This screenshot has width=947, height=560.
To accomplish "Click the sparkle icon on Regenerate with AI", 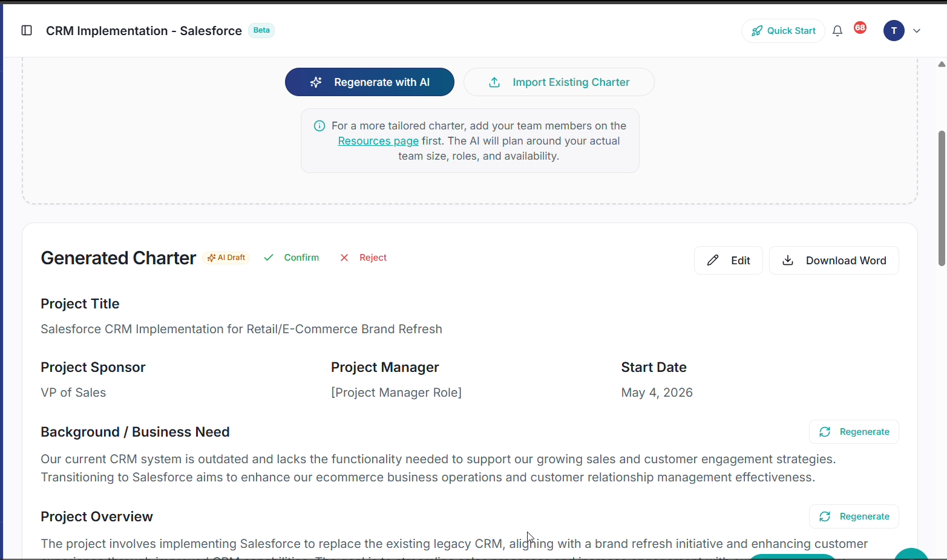I will tap(316, 82).
